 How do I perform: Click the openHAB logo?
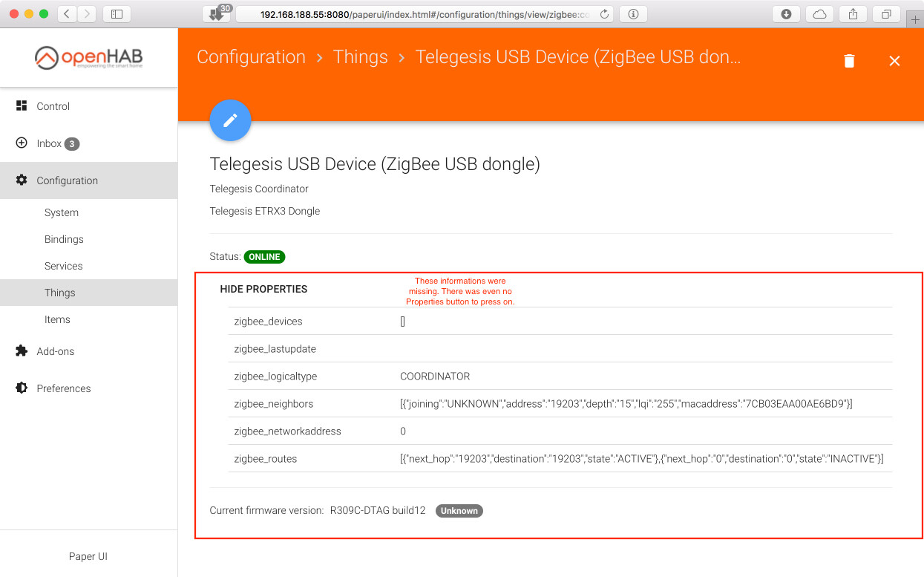88,58
